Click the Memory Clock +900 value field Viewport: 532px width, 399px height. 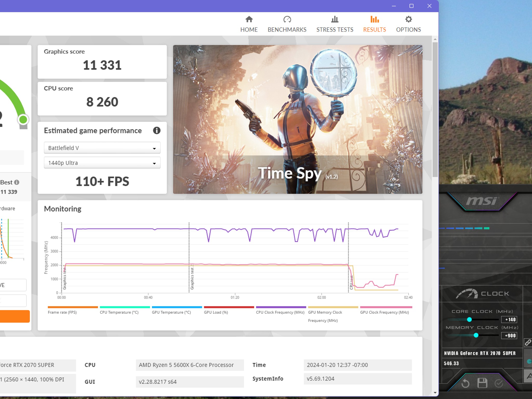pyautogui.click(x=509, y=336)
